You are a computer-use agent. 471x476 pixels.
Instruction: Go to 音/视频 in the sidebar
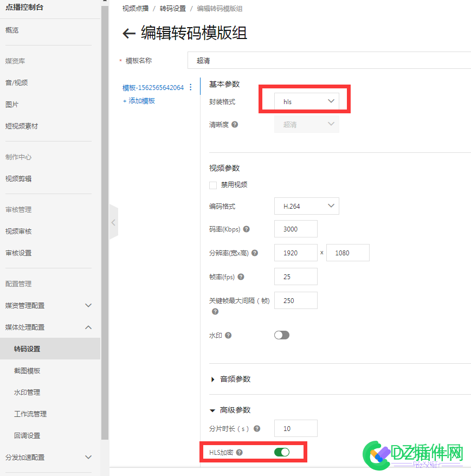coord(17,82)
